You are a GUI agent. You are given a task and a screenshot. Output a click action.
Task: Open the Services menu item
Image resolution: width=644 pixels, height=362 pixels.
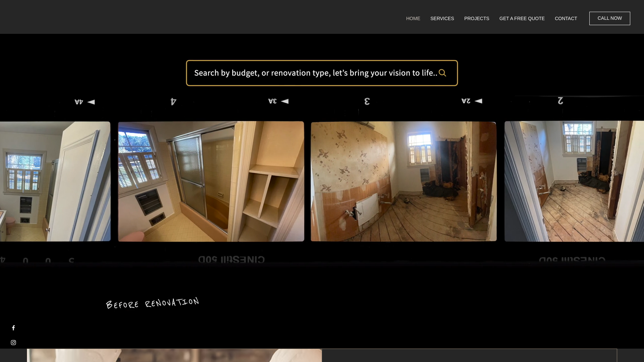tap(442, 18)
